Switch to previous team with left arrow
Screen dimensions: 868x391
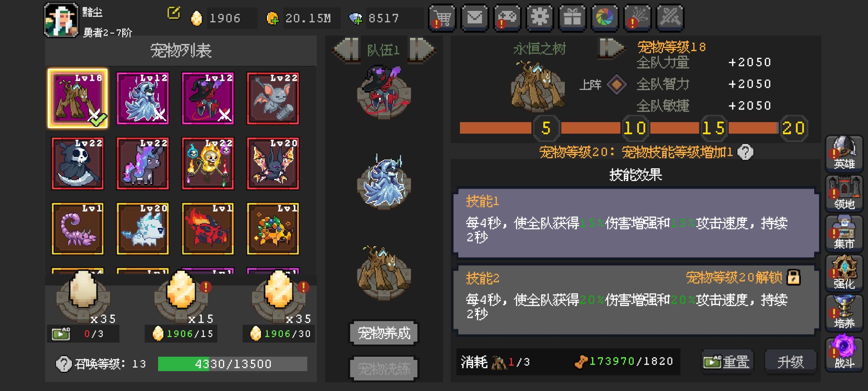coord(346,49)
